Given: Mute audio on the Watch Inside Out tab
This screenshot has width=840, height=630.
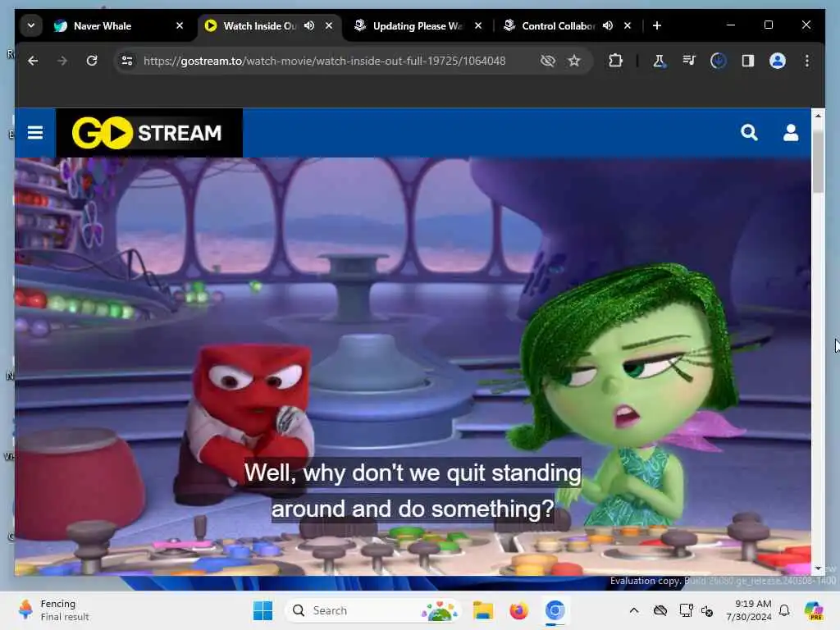Looking at the screenshot, I should coord(309,25).
